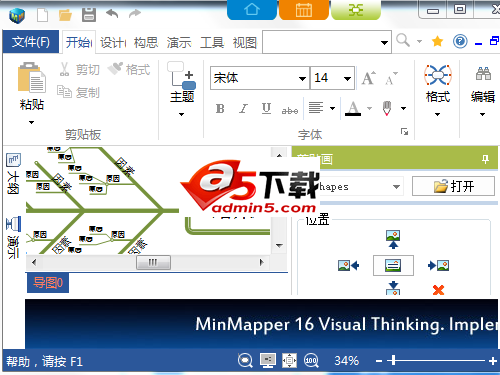The height and width of the screenshot is (375, 500).
Task: Remove image with the red X icon
Action: 438,290
